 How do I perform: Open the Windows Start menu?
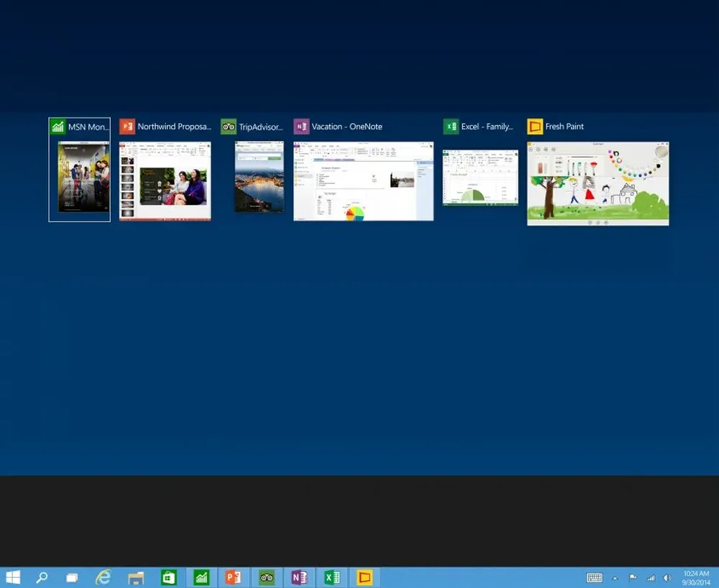(x=13, y=577)
